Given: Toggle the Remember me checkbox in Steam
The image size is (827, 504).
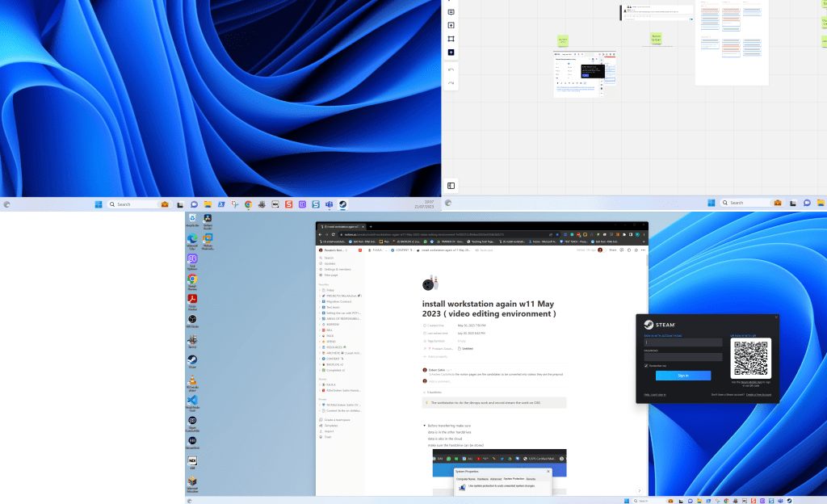Looking at the screenshot, I should pyautogui.click(x=646, y=365).
